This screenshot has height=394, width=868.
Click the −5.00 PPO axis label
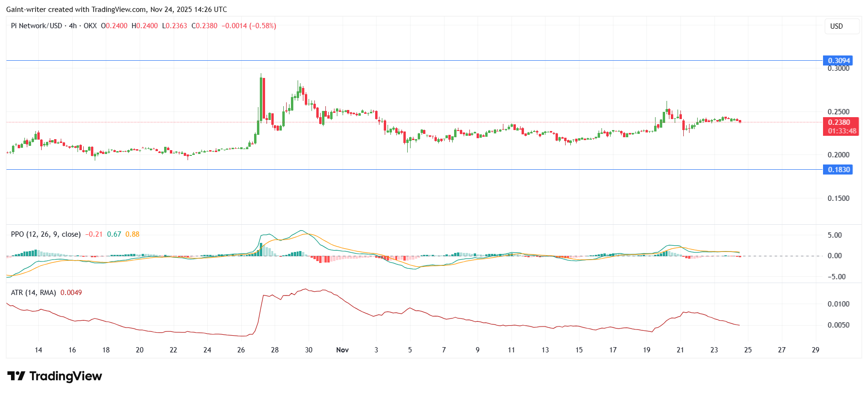(x=836, y=277)
